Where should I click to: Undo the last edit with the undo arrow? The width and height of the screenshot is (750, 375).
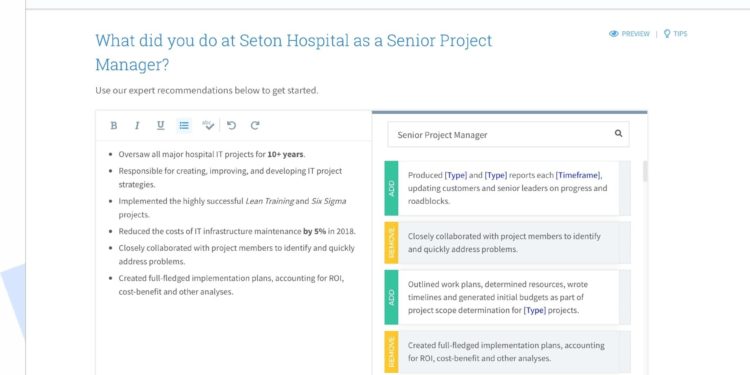click(232, 125)
